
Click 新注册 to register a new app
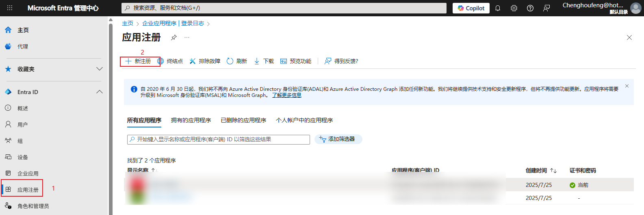coord(138,61)
